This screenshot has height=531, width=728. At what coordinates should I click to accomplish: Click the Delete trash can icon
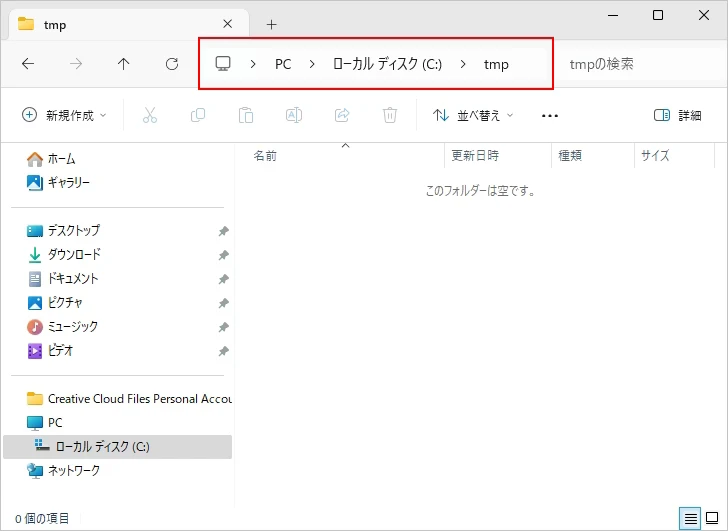pos(390,115)
